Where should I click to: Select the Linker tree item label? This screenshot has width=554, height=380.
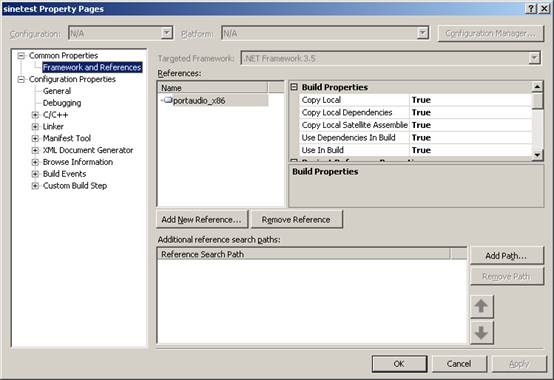(x=53, y=126)
